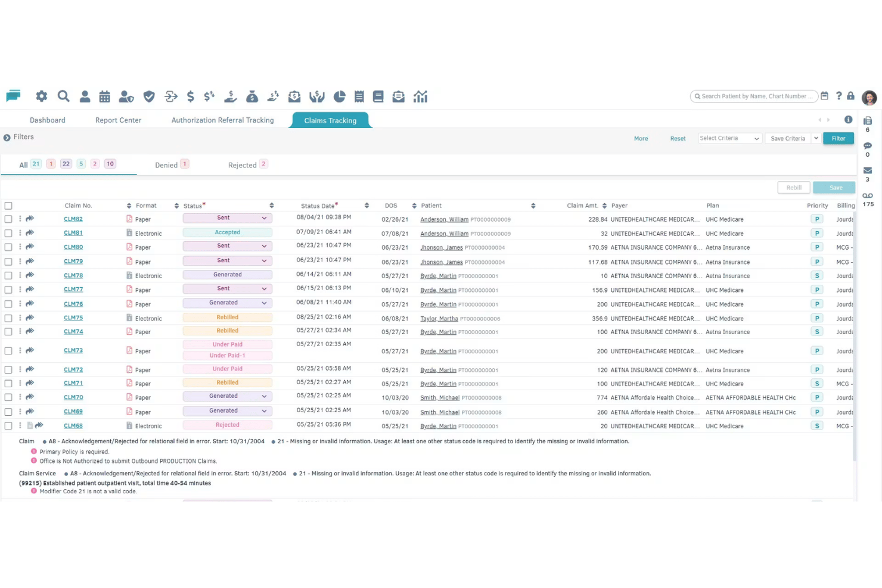Viewport: 882px width, 588px height.
Task: Open the Sent status dropdown for CLM82
Action: click(x=228, y=218)
